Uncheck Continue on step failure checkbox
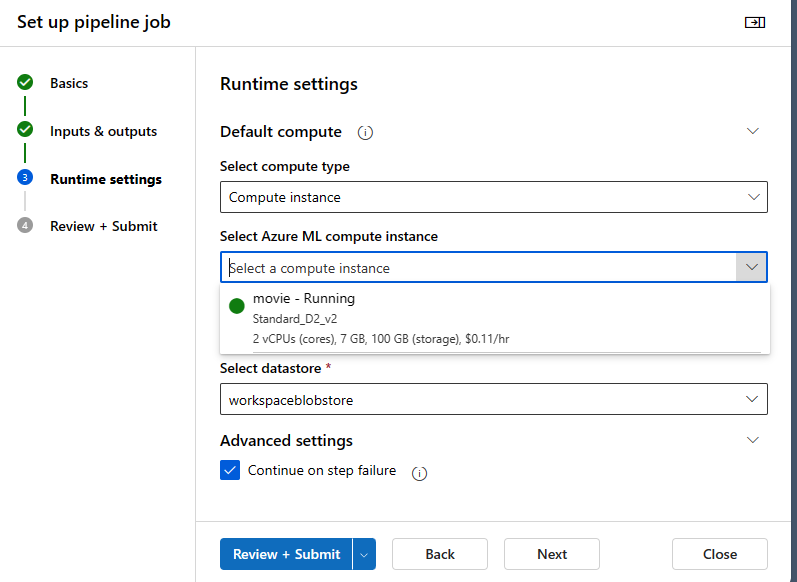 click(231, 470)
